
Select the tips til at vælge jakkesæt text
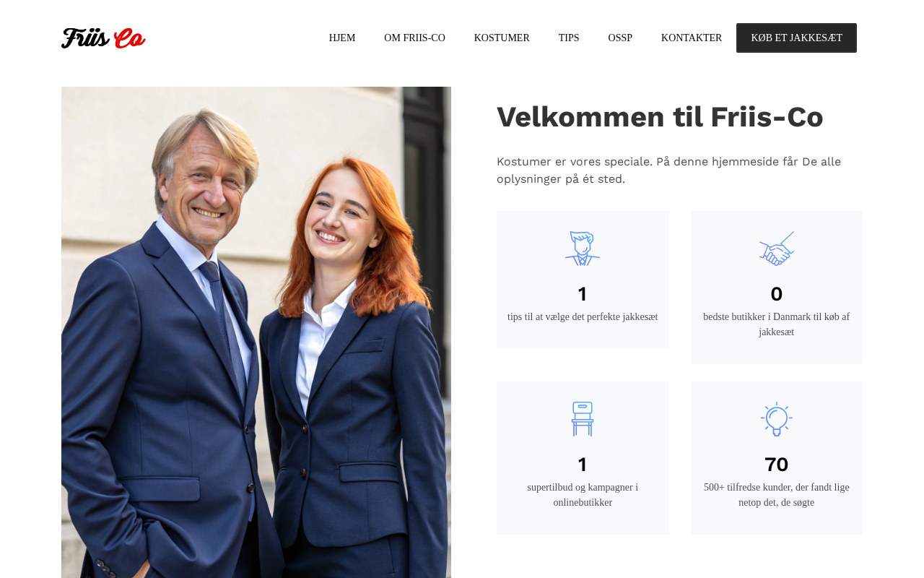tap(583, 316)
